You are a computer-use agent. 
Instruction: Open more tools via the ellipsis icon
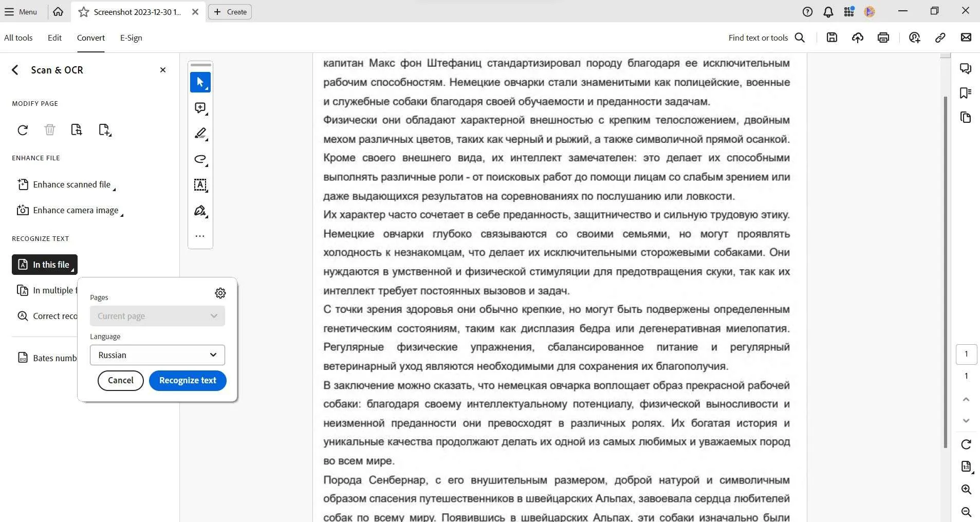(200, 236)
